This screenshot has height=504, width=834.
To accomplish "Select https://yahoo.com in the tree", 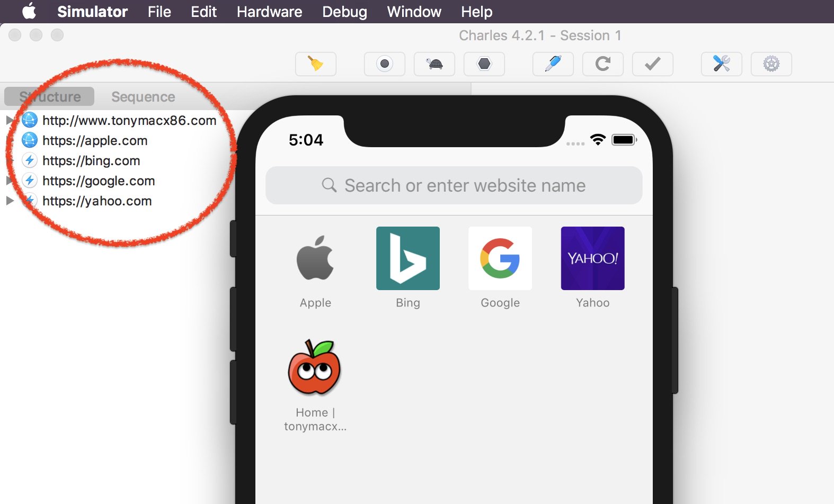I will point(97,201).
